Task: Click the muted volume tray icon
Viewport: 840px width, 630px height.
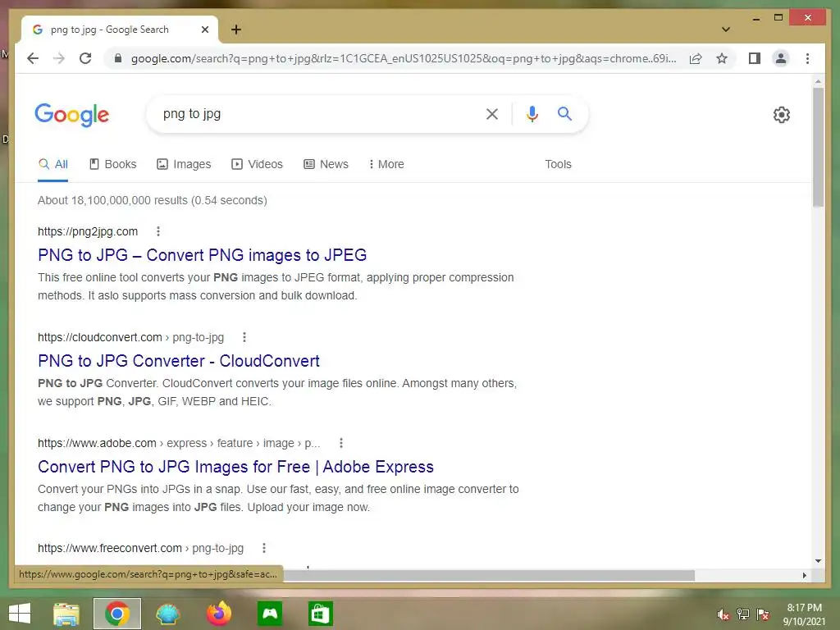Action: coord(723,614)
